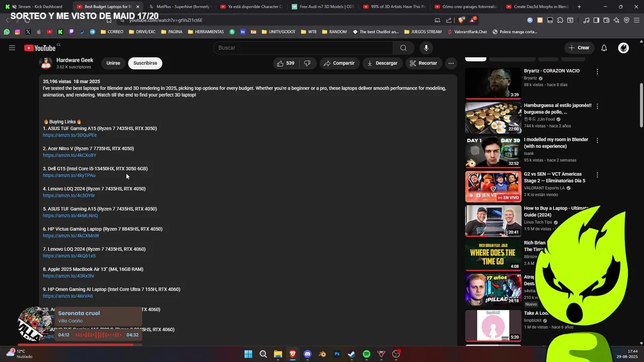Open X (Twitter) bookmark icon

[x=28, y=32]
